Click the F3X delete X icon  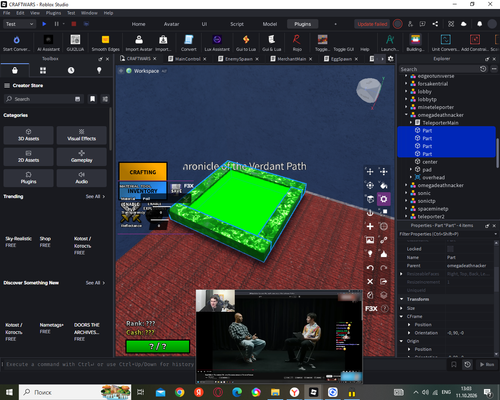click(x=370, y=281)
